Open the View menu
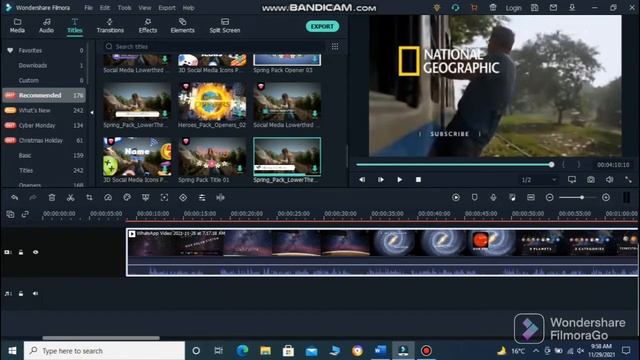 click(144, 8)
